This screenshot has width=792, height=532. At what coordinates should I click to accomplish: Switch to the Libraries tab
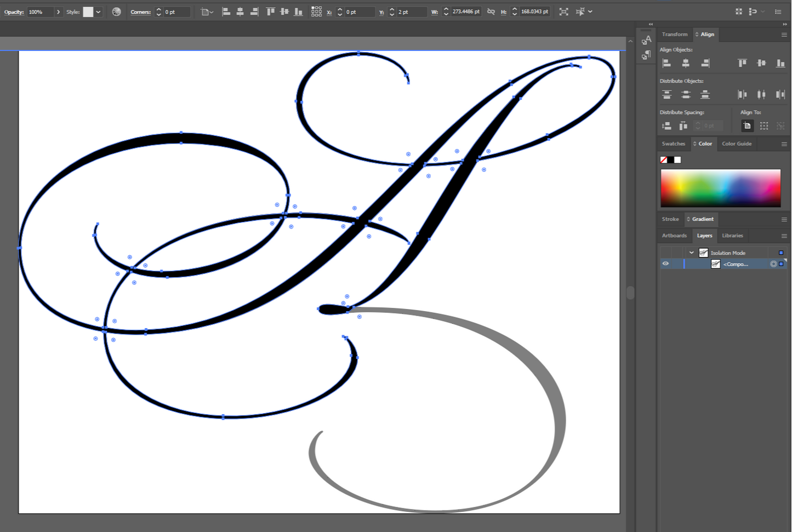coord(732,236)
